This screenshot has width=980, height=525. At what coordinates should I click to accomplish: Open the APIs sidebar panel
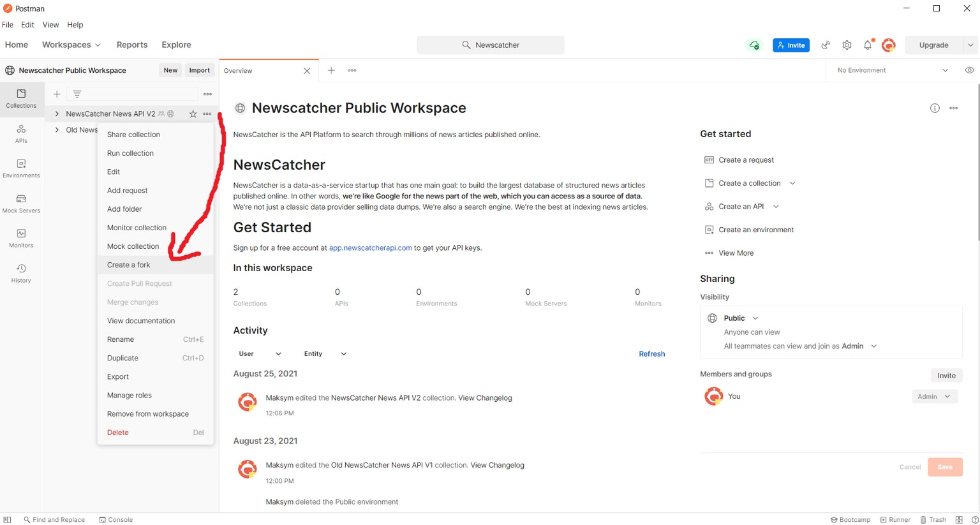click(21, 133)
